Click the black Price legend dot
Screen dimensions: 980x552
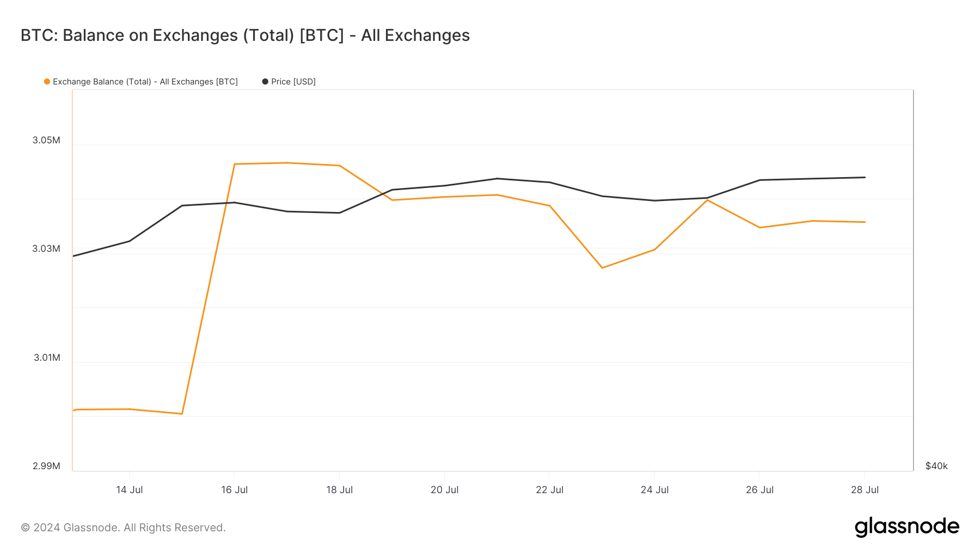(x=265, y=82)
